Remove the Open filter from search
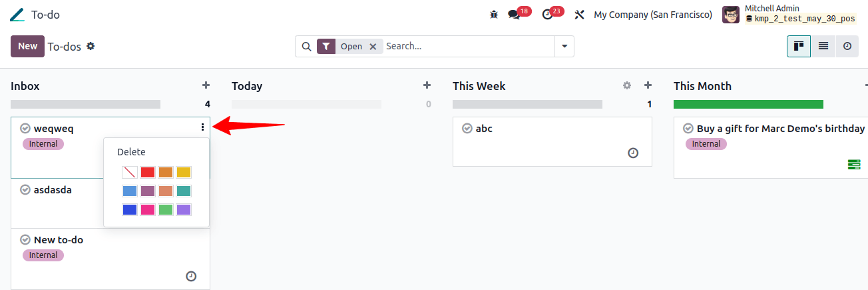The height and width of the screenshot is (290, 868). (x=373, y=46)
